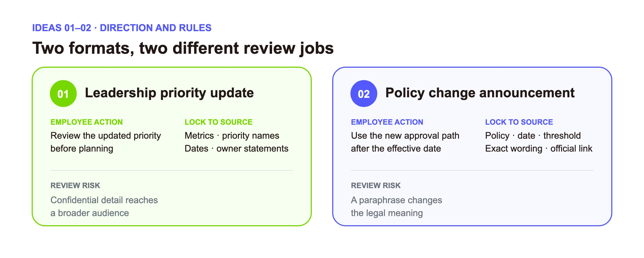Click the text Review the updated priority
Image resolution: width=644 pixels, height=258 pixels.
pos(106,136)
